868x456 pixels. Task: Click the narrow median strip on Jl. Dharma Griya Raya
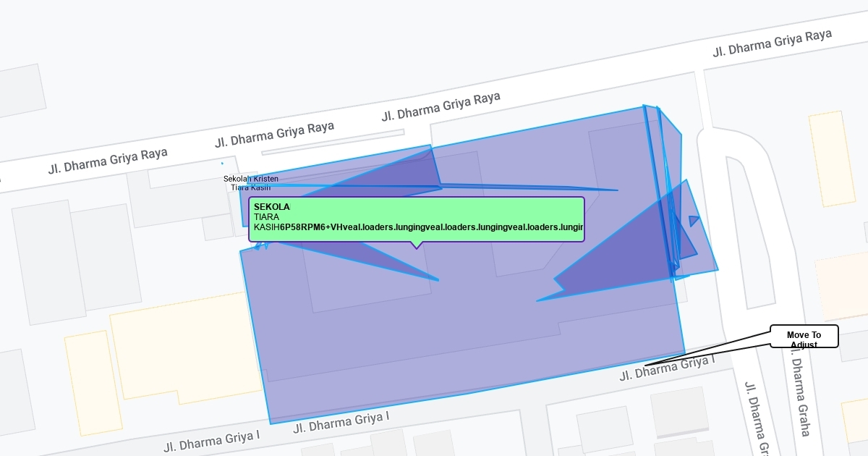333,142
